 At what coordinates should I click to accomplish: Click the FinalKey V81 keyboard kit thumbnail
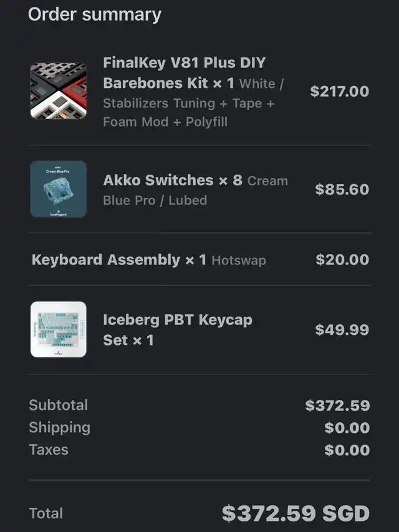point(59,91)
